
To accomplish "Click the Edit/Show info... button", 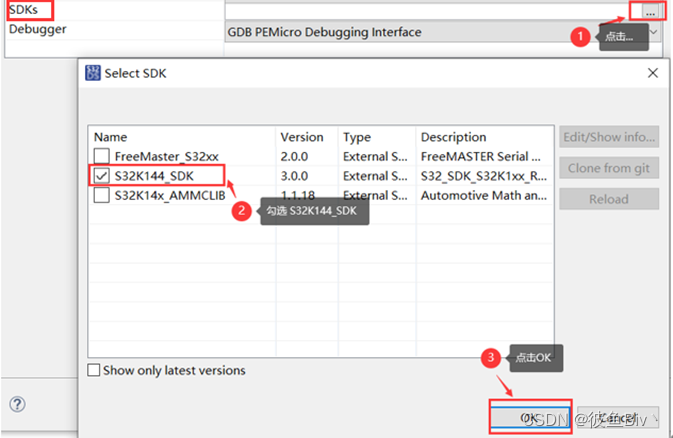I will tap(609, 137).
